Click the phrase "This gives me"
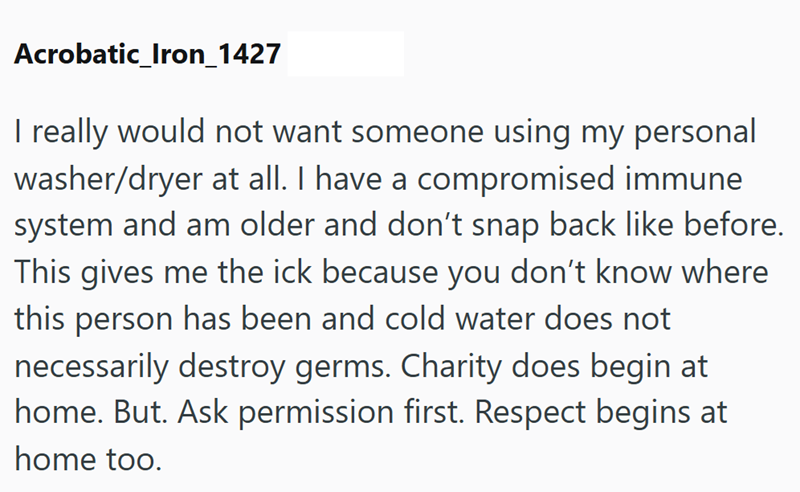800x492 pixels. (x=111, y=272)
